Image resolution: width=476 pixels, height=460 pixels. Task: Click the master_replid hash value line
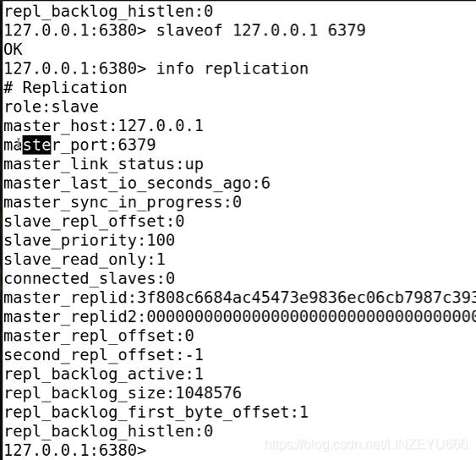tap(240, 298)
